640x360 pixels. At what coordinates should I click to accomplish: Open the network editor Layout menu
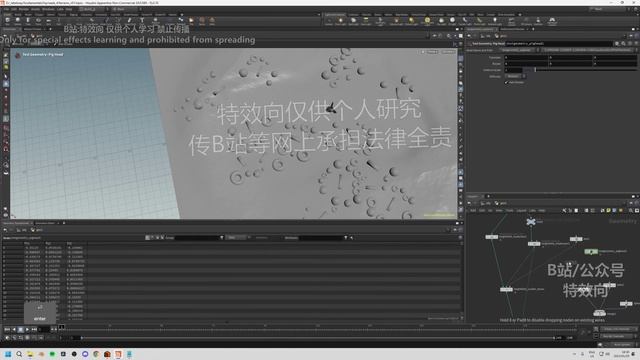click(522, 210)
